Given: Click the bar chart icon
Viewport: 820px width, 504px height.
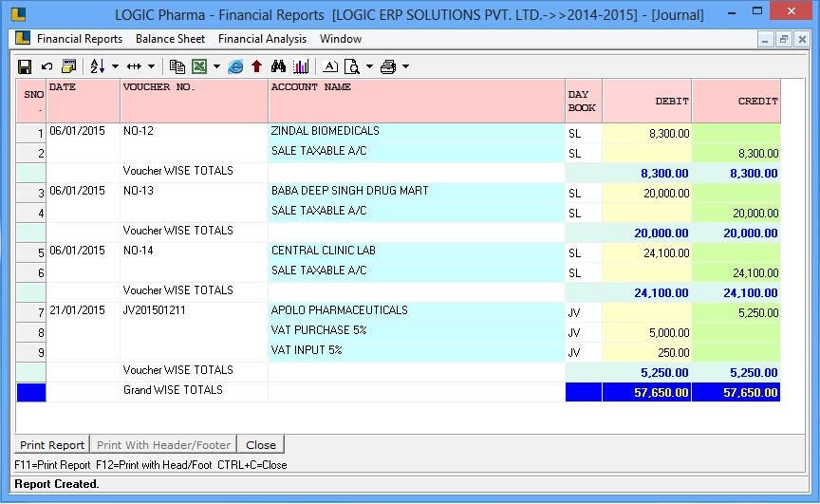Looking at the screenshot, I should coord(301,66).
